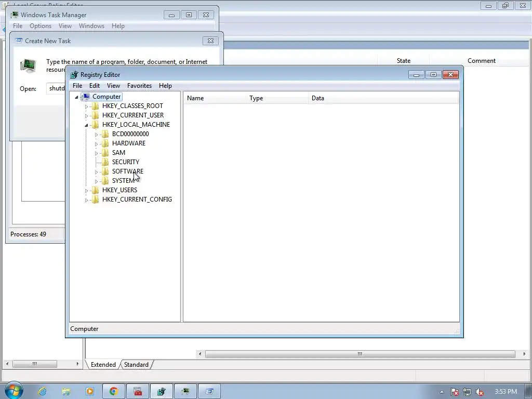This screenshot has width=532, height=399.
Task: Open the Windows Start menu
Action: point(14,391)
